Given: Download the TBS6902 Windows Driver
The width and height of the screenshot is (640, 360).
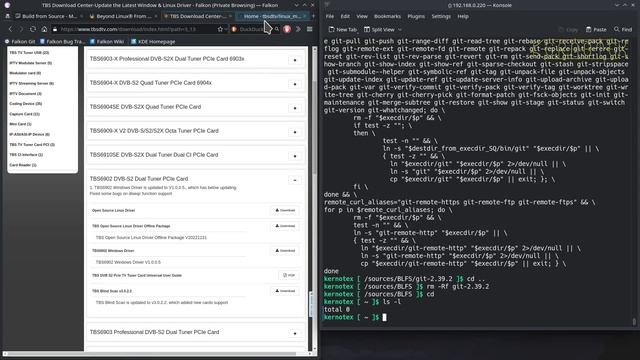Looking at the screenshot, I should pyautogui.click(x=285, y=251).
